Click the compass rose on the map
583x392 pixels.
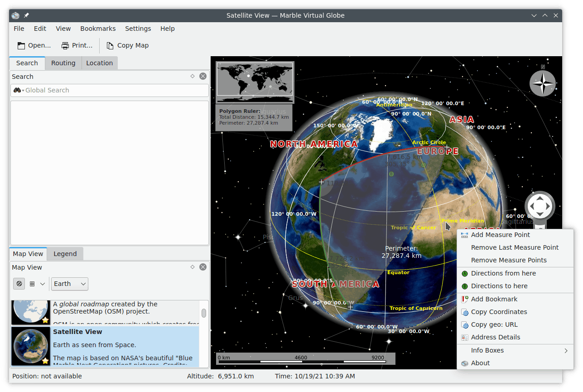(x=543, y=83)
